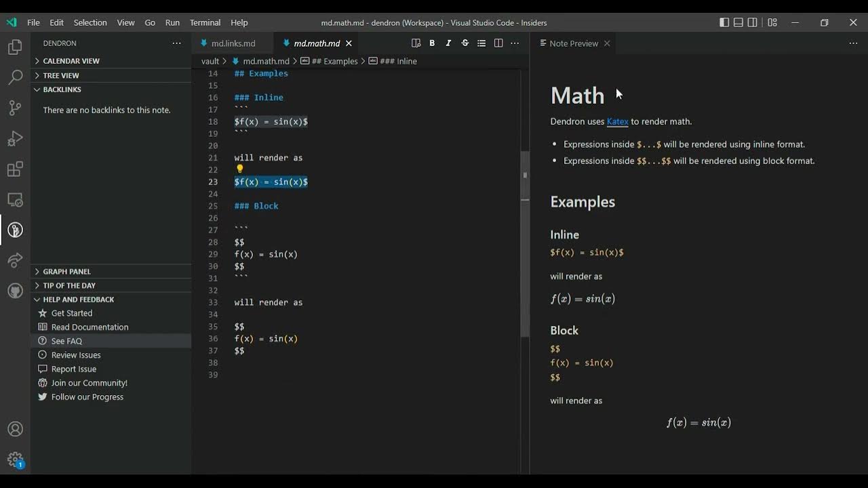Open Source Control view
Image resolution: width=868 pixels, height=488 pixels.
coord(15,108)
